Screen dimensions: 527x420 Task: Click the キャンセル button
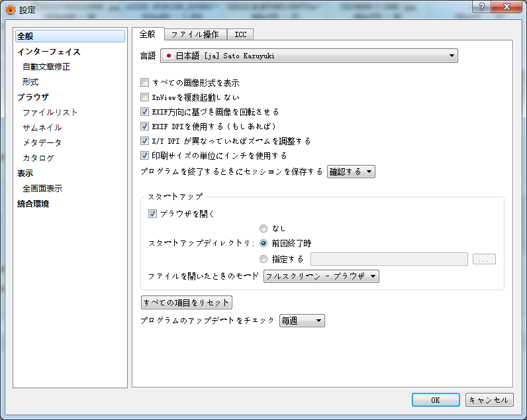(489, 400)
